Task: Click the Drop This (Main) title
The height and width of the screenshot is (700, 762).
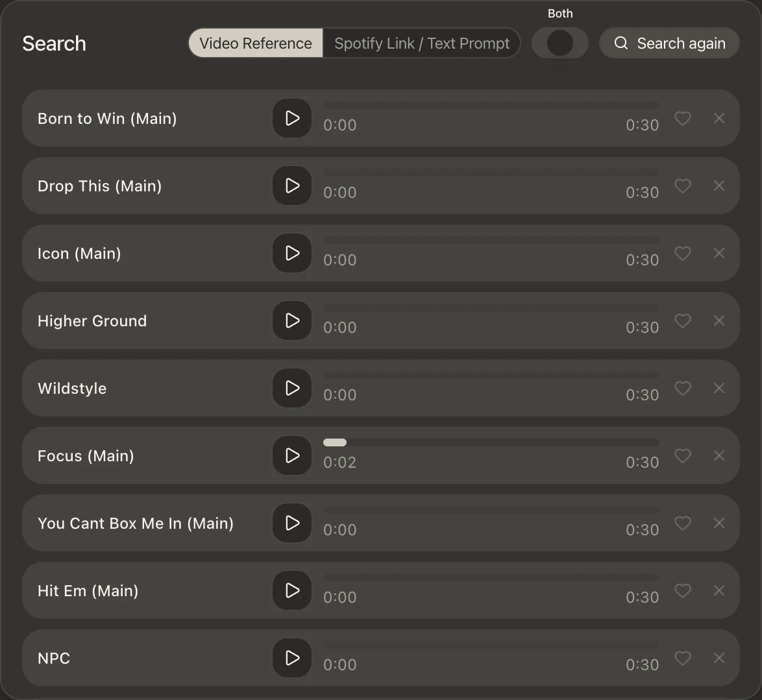Action: [99, 186]
